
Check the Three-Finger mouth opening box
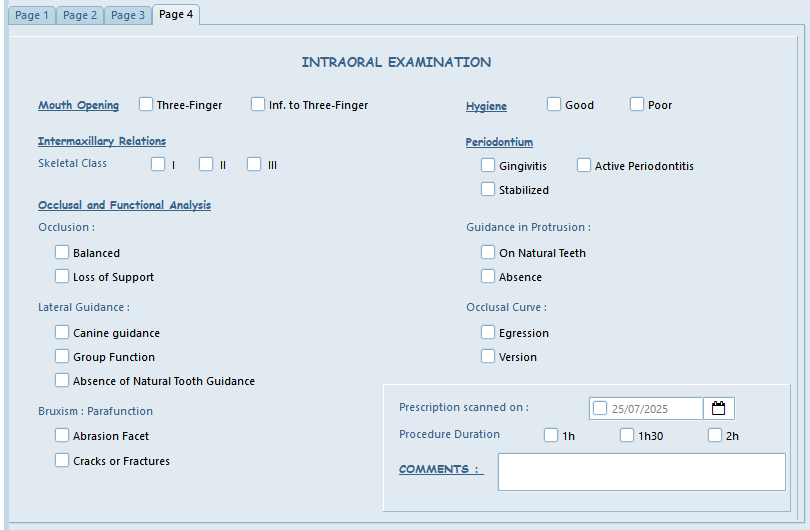tap(146, 104)
